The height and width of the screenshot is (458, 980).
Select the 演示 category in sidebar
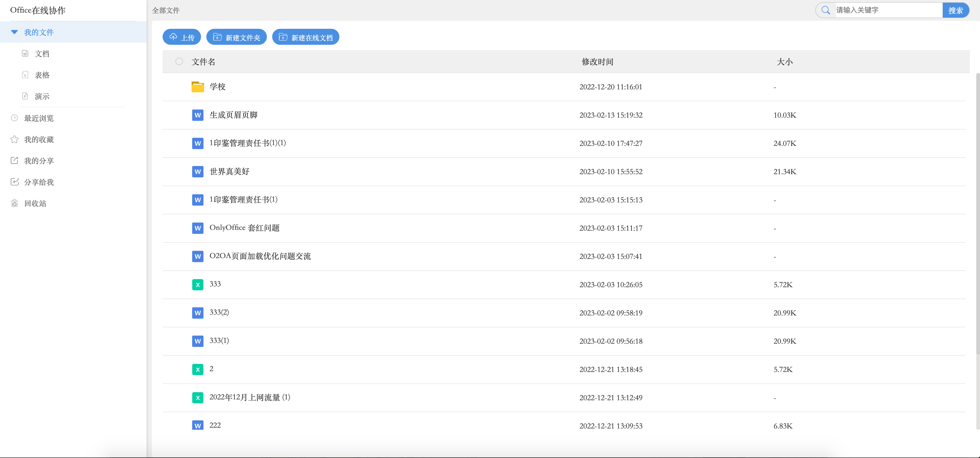click(42, 96)
